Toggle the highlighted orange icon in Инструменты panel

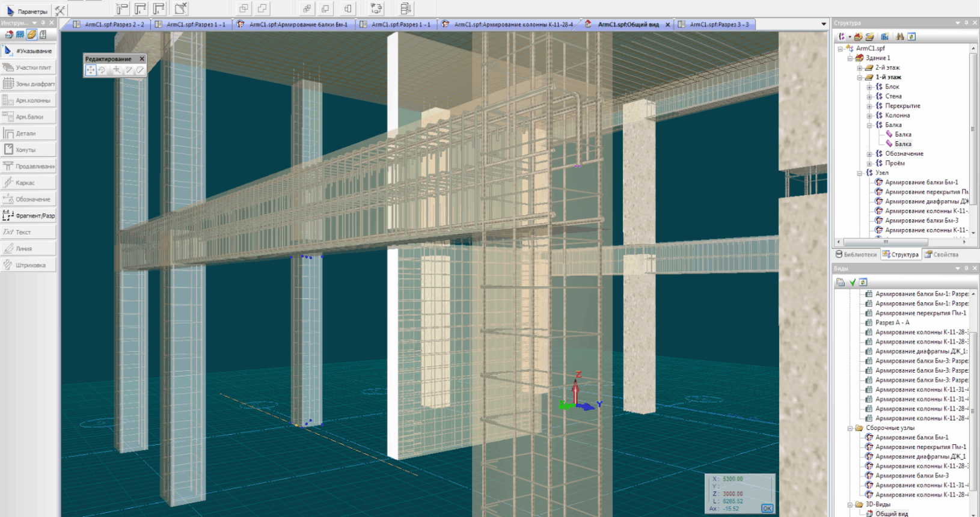31,35
